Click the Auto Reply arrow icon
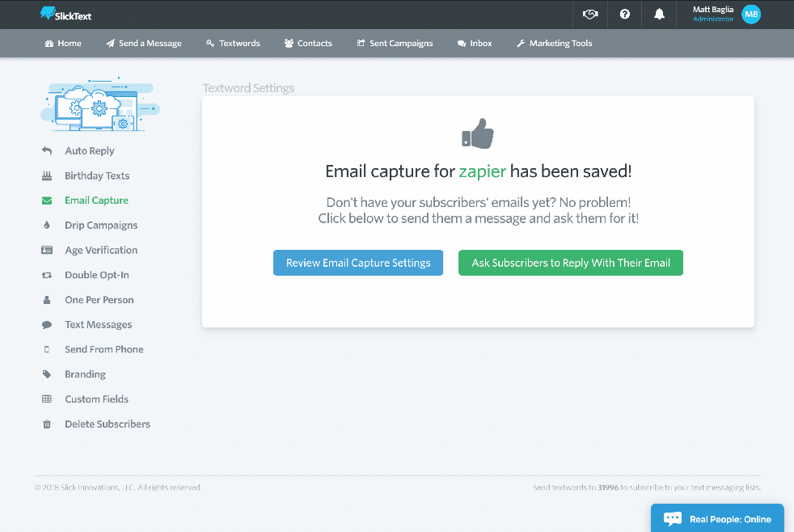The image size is (794, 532). coord(47,151)
